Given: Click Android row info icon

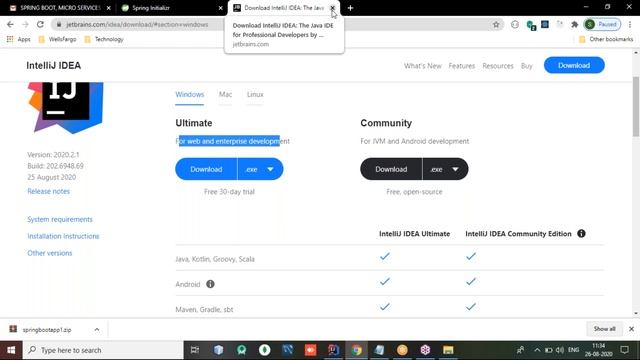Looking at the screenshot, I should point(210,284).
